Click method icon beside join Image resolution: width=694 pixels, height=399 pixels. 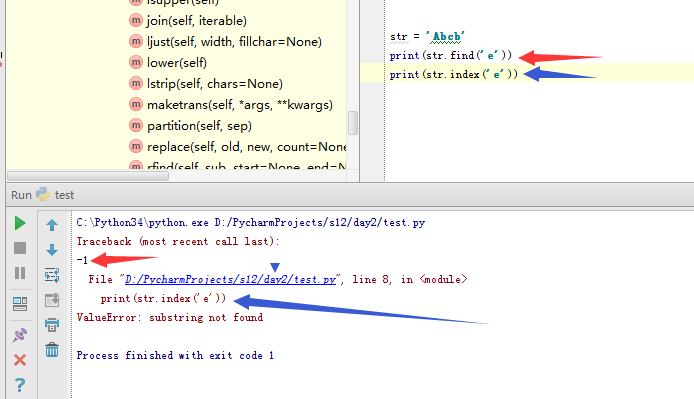tap(136, 20)
